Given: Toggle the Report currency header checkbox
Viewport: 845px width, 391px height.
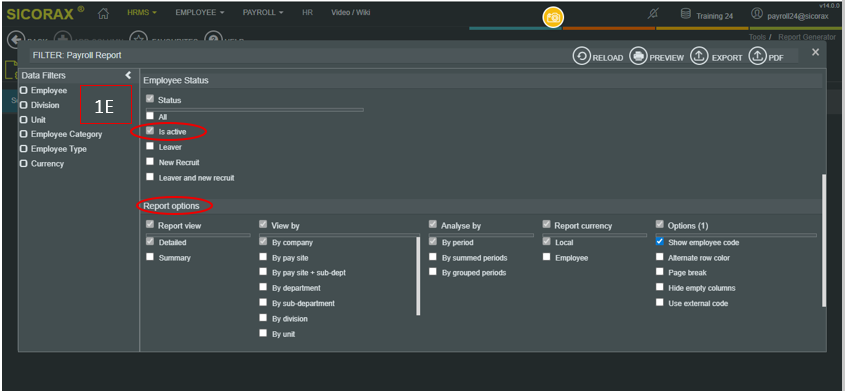Looking at the screenshot, I should click(546, 225).
